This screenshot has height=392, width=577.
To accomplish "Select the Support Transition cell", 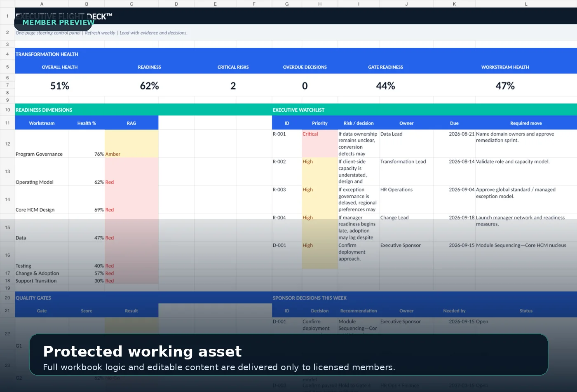I will (x=42, y=281).
